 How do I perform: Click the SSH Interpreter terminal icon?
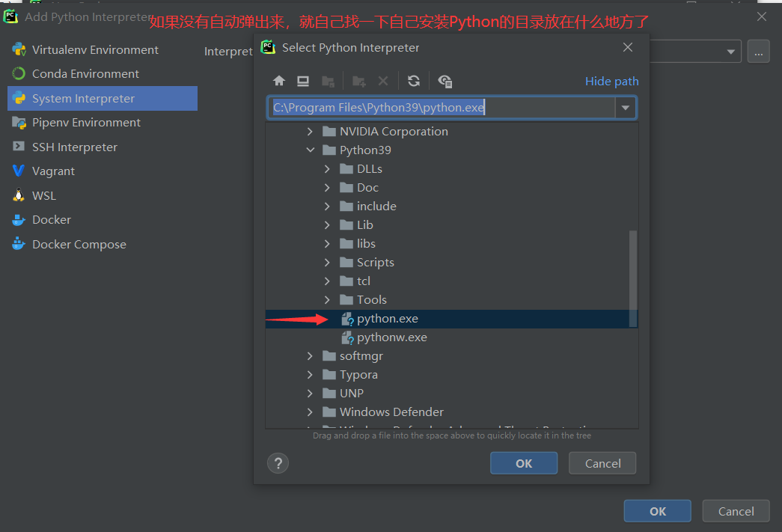(x=19, y=147)
